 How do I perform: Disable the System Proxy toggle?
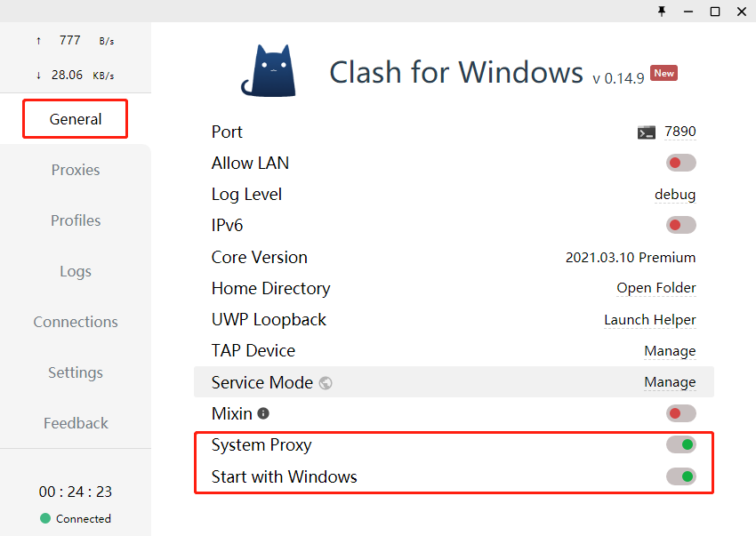(x=681, y=444)
